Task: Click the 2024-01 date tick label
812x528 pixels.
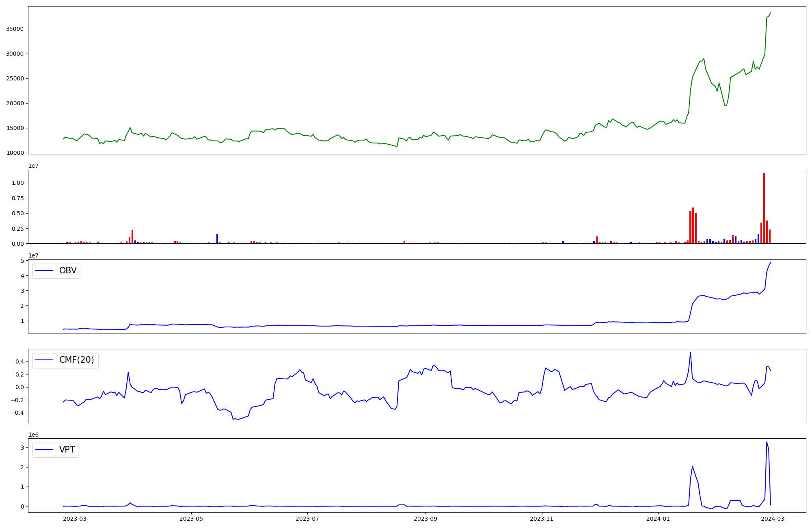Action: [x=658, y=519]
